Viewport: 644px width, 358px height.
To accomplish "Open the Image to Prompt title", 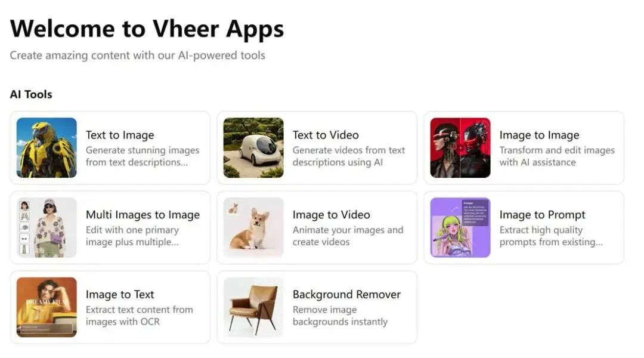I will [542, 215].
